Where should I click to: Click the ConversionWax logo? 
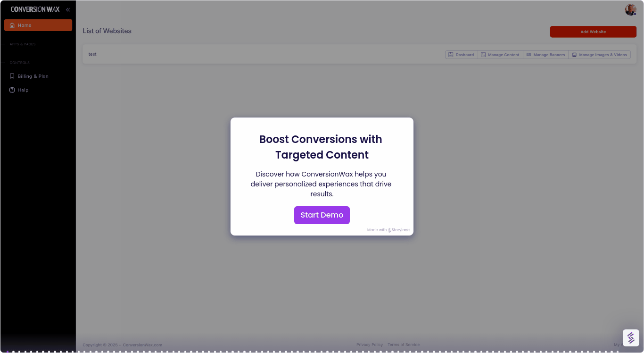(35, 9)
